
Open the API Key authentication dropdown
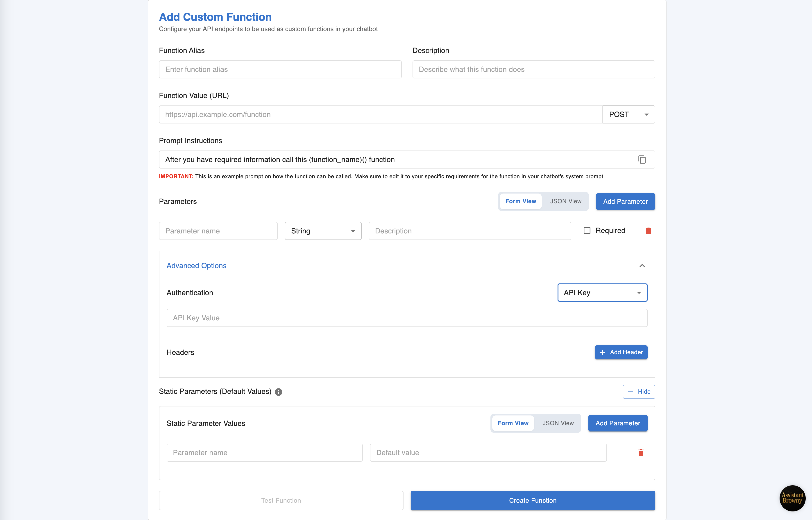602,293
